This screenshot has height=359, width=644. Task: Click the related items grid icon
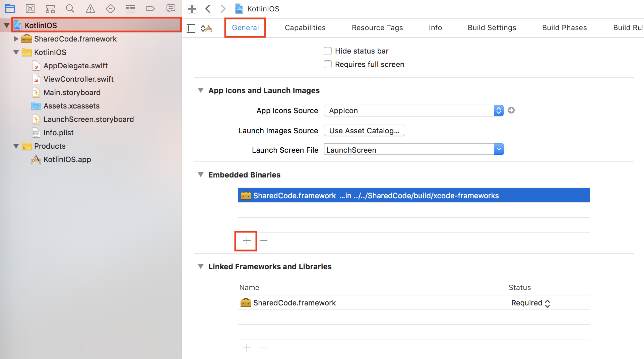(x=192, y=9)
